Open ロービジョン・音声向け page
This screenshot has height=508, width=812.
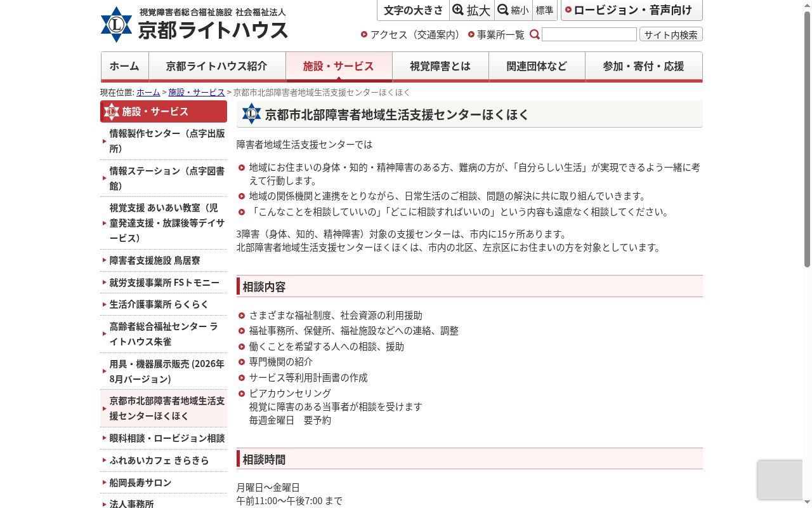tap(632, 10)
